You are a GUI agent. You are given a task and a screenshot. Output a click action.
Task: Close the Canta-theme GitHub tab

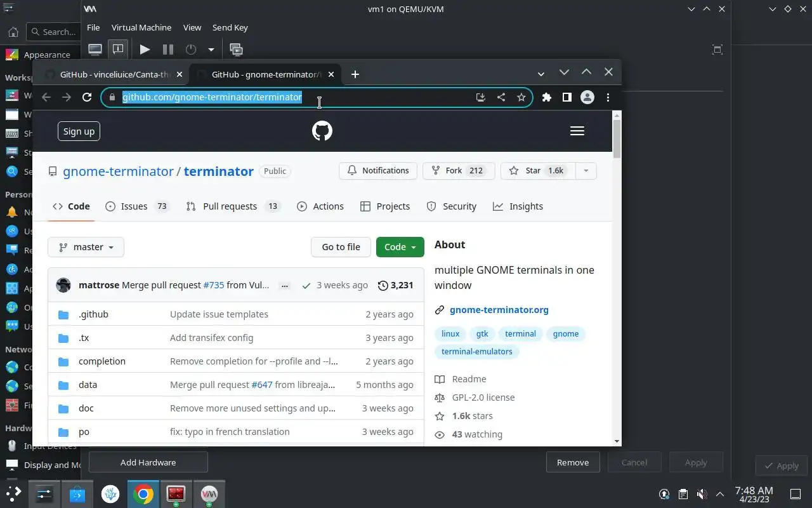click(x=180, y=74)
